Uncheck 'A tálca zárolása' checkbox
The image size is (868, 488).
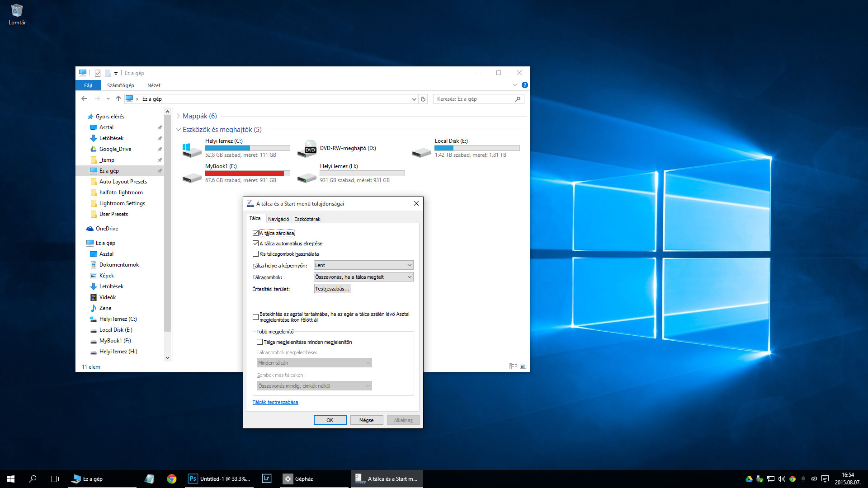256,233
